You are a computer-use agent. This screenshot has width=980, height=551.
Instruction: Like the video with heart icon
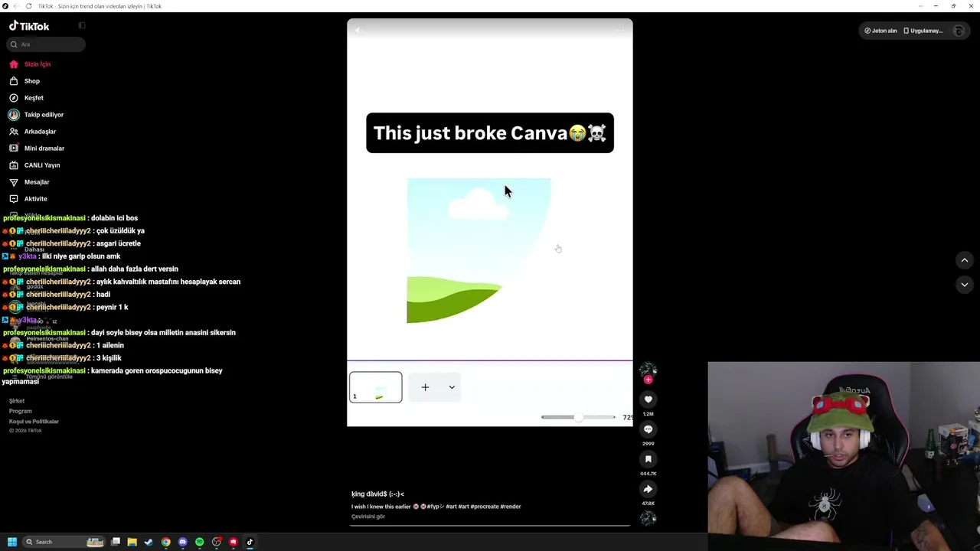pos(648,399)
